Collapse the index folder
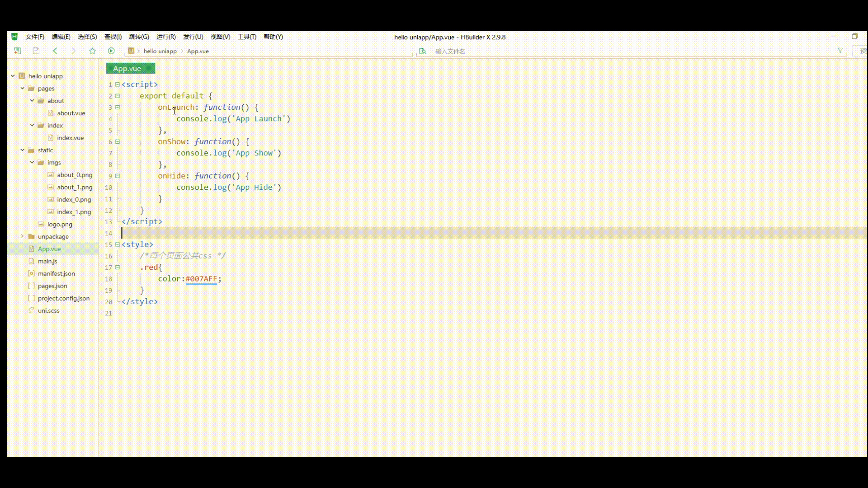The width and height of the screenshot is (868, 488). [x=32, y=125]
